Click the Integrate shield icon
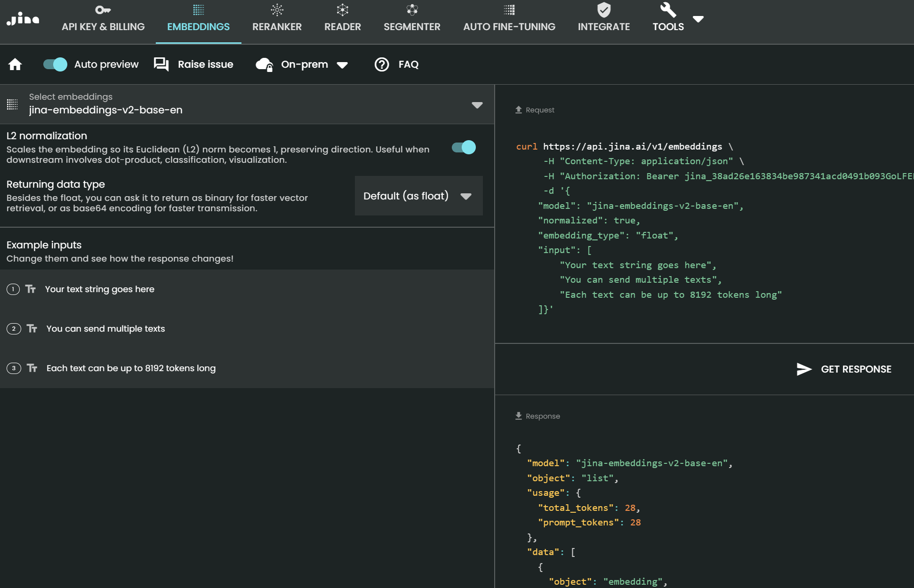Screen dimensions: 914x588 pos(604,10)
